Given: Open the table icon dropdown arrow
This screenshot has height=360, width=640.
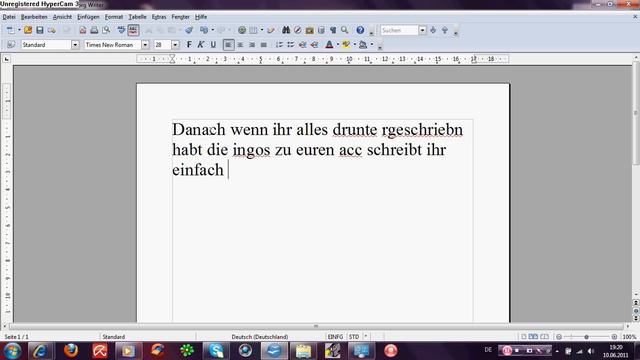Looking at the screenshot, I should tap(262, 30).
